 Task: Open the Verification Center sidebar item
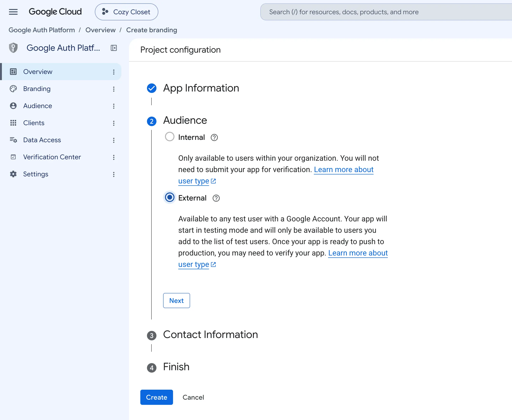pyautogui.click(x=61, y=157)
